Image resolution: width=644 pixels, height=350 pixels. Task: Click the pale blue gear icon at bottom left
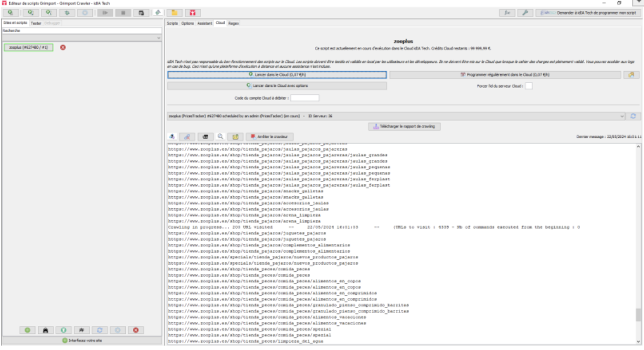tap(118, 330)
